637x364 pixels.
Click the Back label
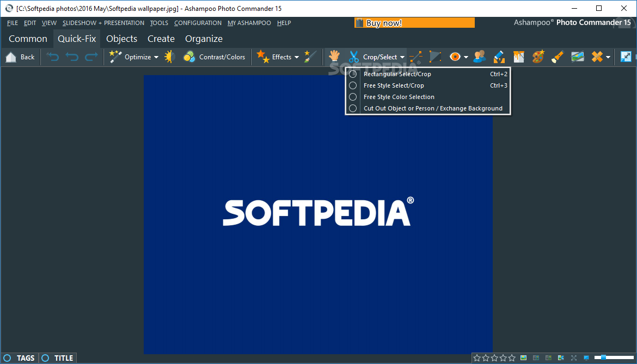tap(28, 57)
